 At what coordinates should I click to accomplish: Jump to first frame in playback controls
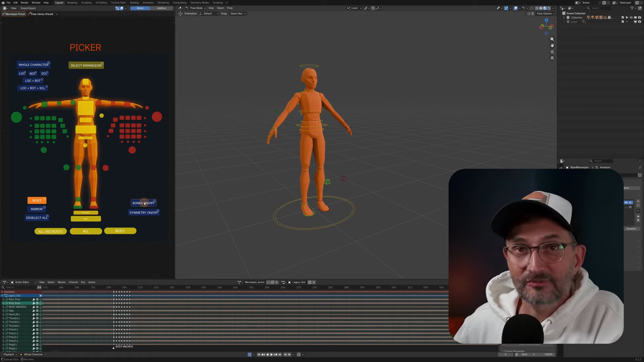[x=259, y=355]
